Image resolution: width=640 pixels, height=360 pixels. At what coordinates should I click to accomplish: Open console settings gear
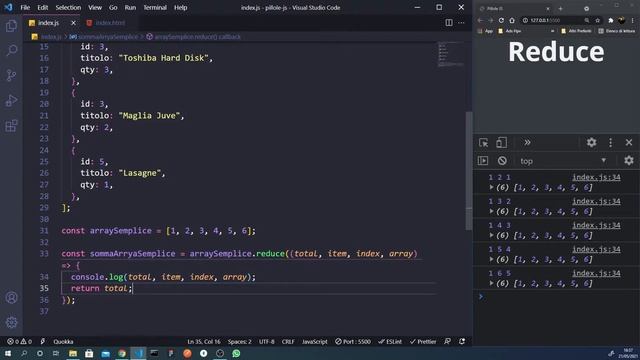[629, 160]
